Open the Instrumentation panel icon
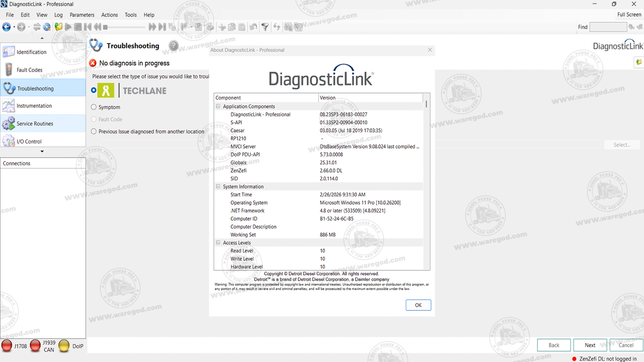Image resolution: width=644 pixels, height=362 pixels. point(9,105)
